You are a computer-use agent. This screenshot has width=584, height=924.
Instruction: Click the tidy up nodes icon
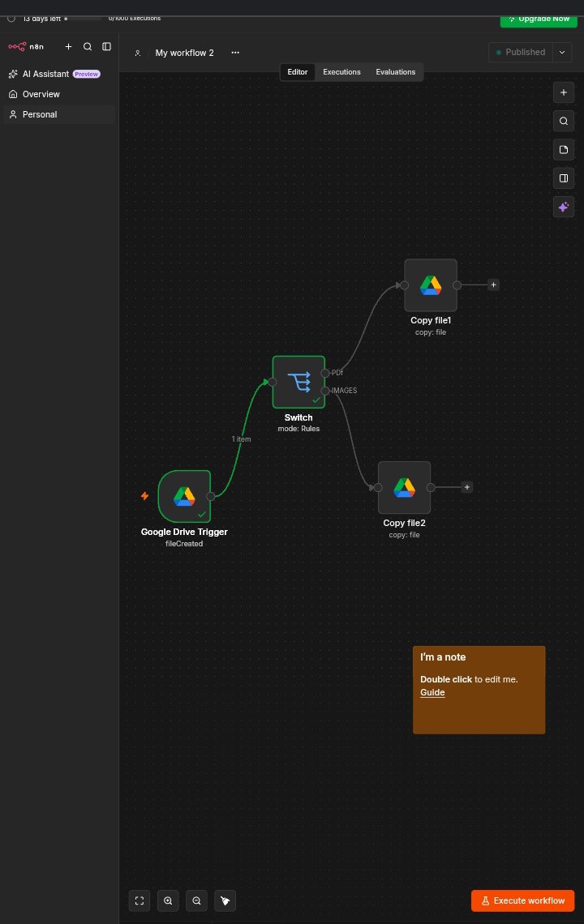pos(225,900)
